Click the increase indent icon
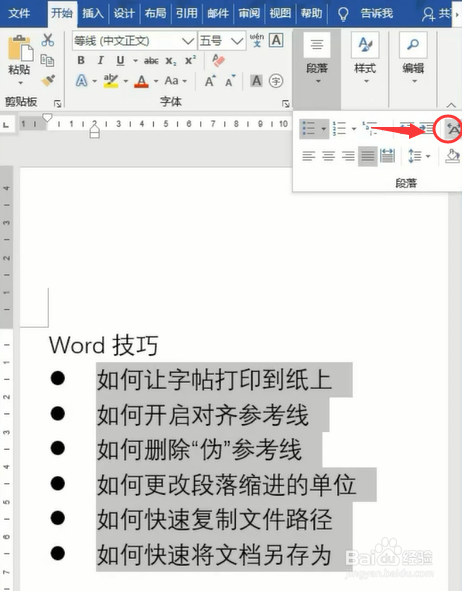This screenshot has height=591, width=462. 426,129
